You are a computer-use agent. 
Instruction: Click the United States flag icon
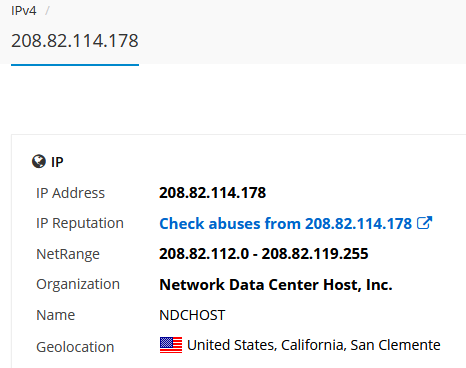(171, 345)
